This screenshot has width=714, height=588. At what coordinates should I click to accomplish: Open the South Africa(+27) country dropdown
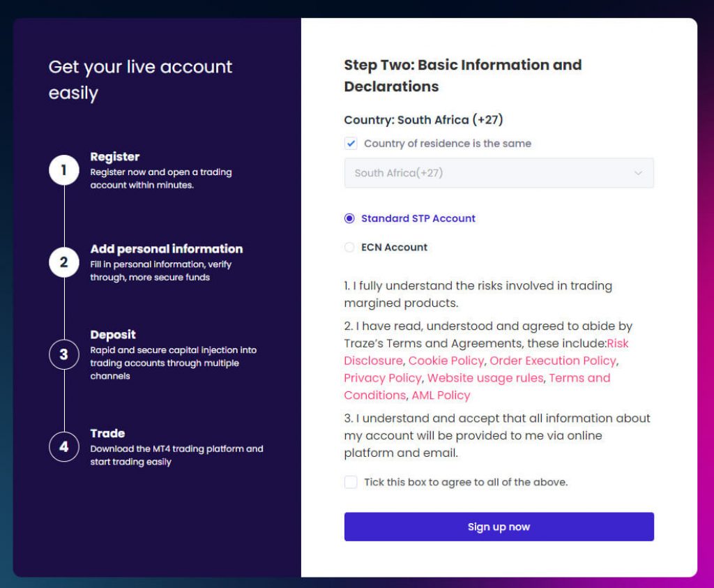click(x=499, y=173)
